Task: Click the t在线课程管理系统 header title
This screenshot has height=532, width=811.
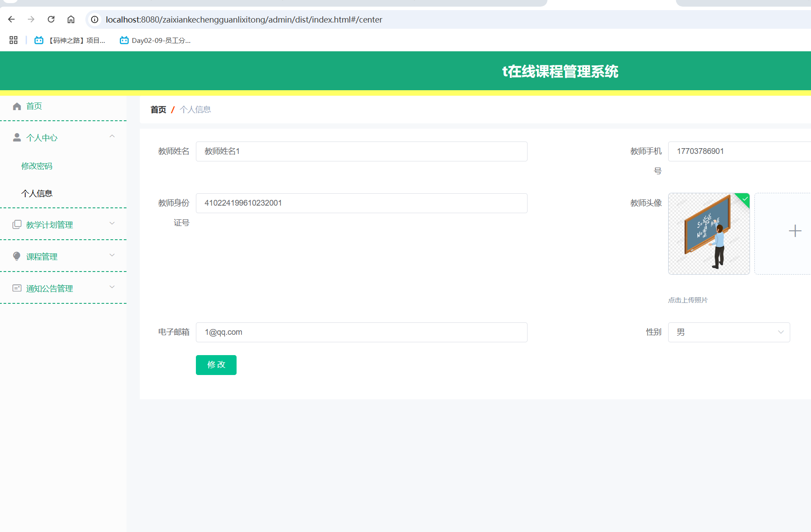Action: 560,71
